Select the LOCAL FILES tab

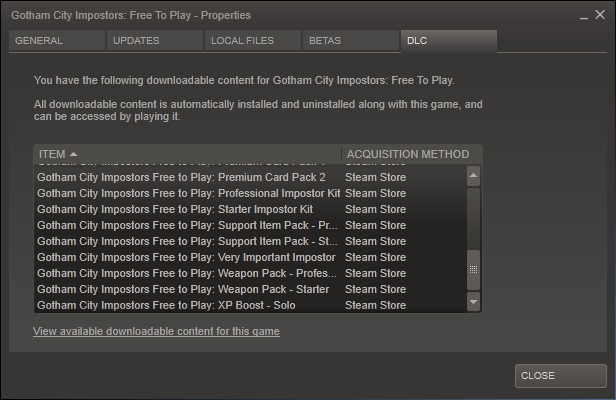[x=253, y=40]
